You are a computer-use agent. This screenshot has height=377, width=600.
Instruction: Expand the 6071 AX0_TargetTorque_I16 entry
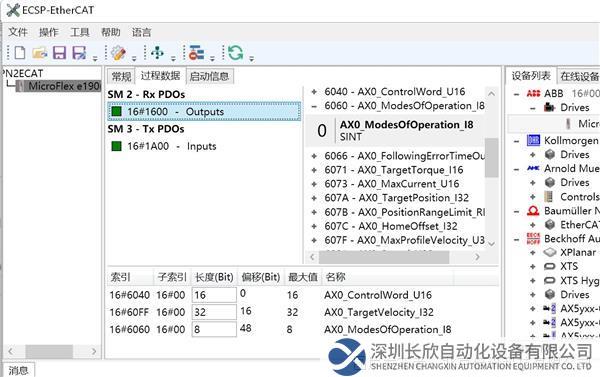[314, 170]
